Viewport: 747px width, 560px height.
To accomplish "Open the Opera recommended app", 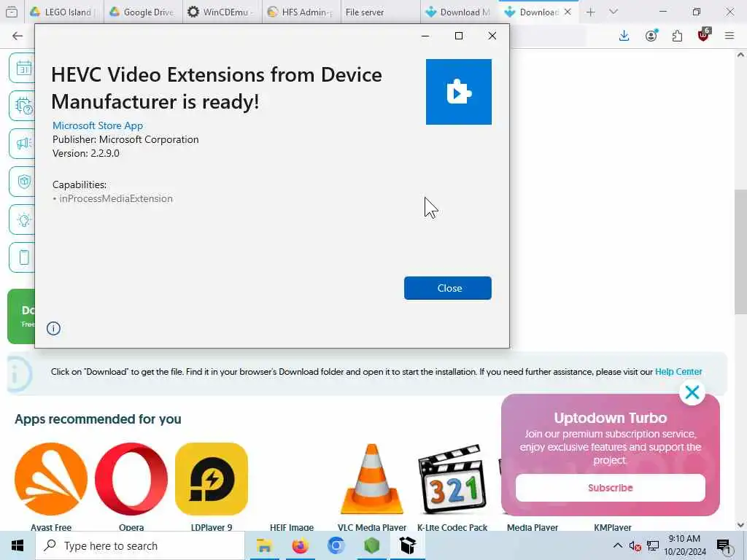I will click(131, 478).
